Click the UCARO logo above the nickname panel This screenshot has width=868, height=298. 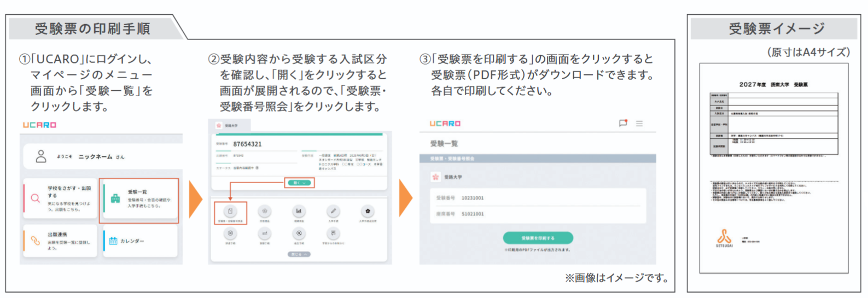click(39, 125)
